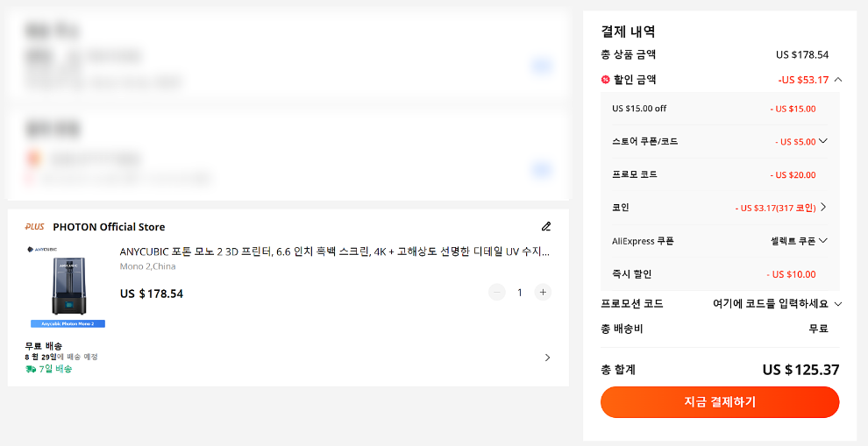
Task: Select the 무료 배송 free shipping row
Action: click(44, 346)
